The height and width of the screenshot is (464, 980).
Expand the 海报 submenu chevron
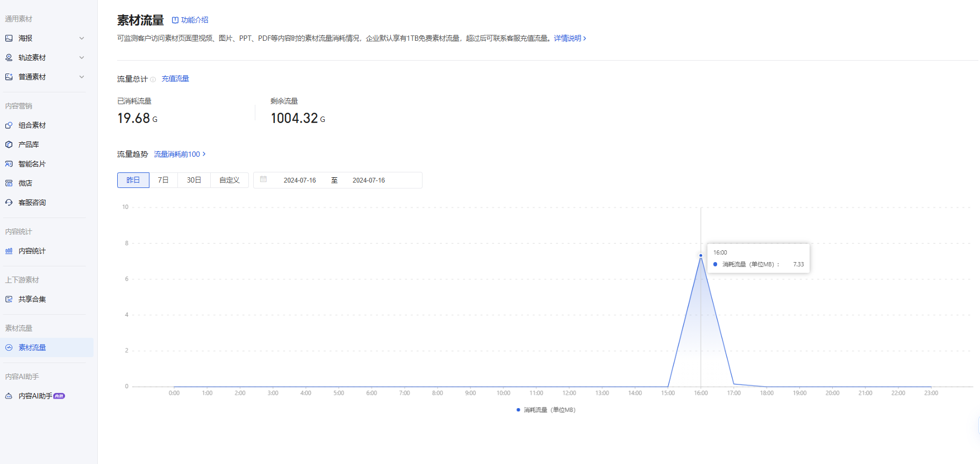coord(82,38)
